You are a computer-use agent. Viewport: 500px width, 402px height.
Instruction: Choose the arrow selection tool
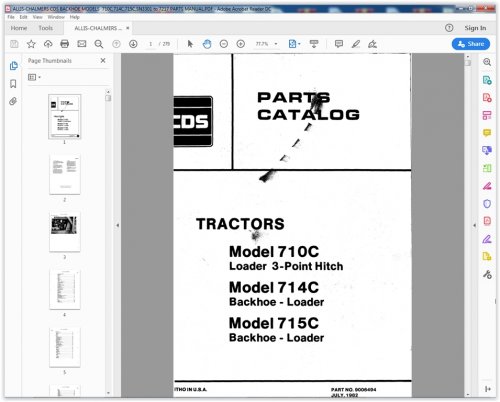[190, 44]
